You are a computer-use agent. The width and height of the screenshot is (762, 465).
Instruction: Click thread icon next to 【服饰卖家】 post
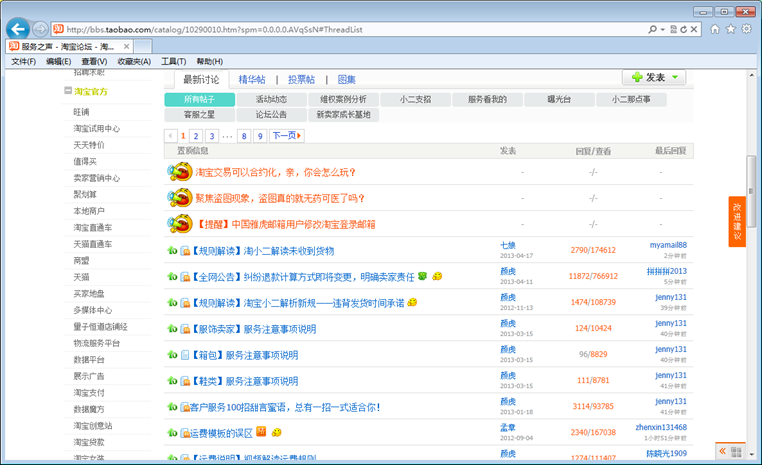pyautogui.click(x=185, y=329)
